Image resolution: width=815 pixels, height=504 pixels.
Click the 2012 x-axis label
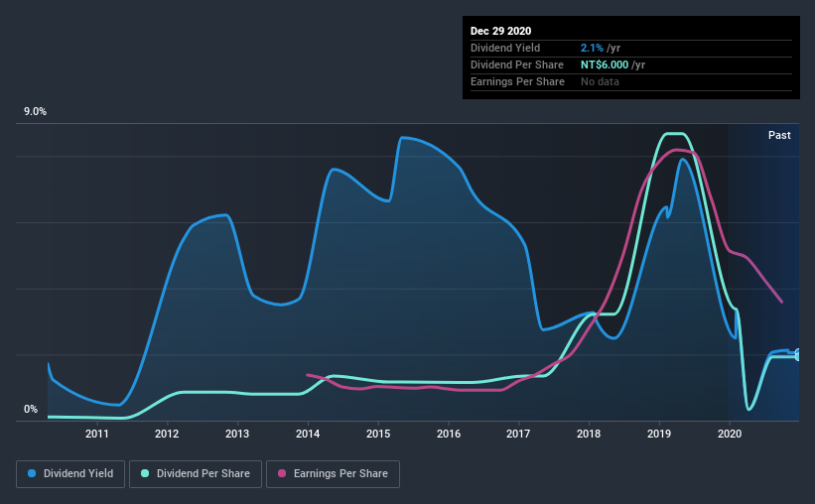167,434
